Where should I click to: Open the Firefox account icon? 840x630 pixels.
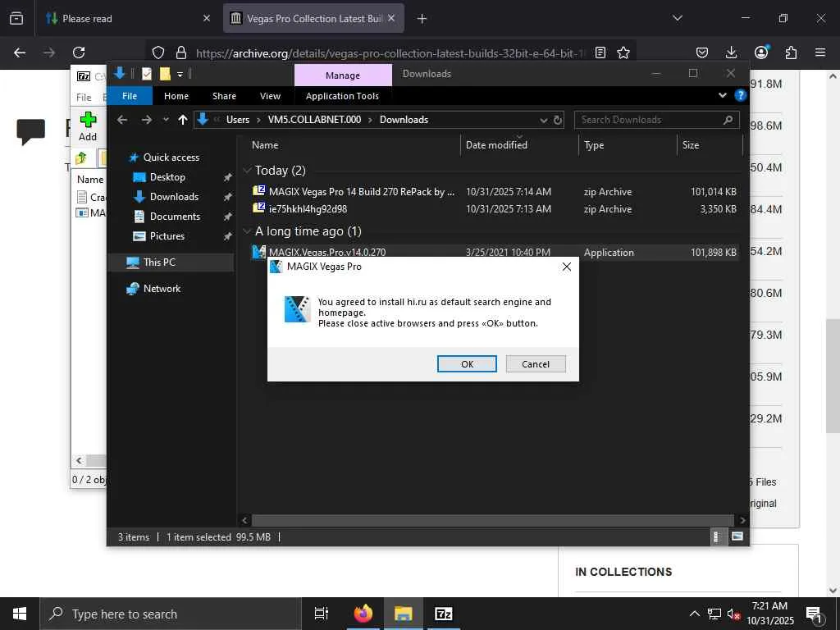(x=761, y=52)
